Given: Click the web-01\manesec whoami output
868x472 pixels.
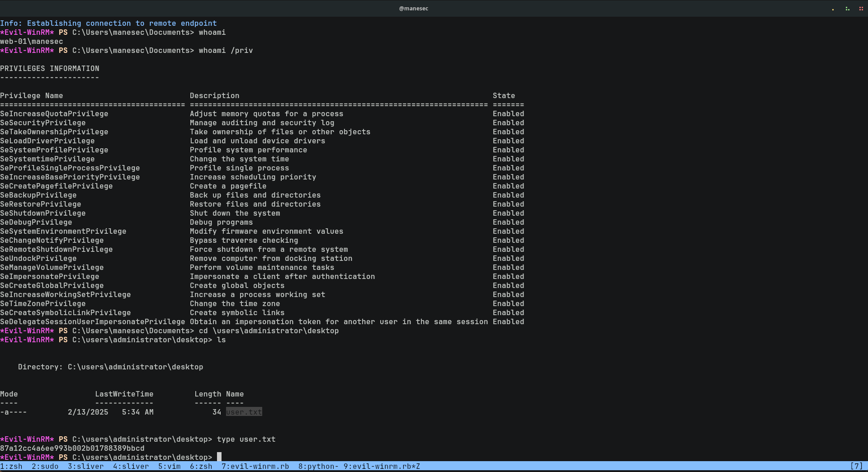Looking at the screenshot, I should (32, 41).
